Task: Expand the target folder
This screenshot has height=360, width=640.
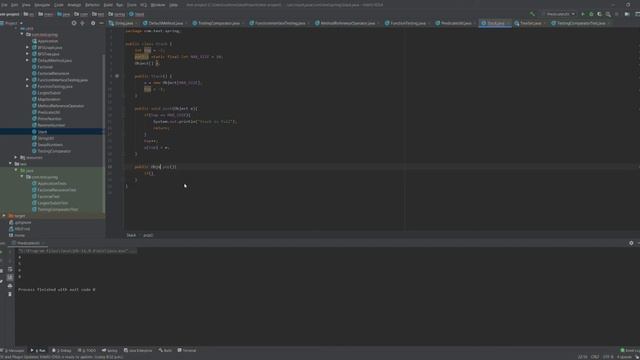Action: pos(4,216)
